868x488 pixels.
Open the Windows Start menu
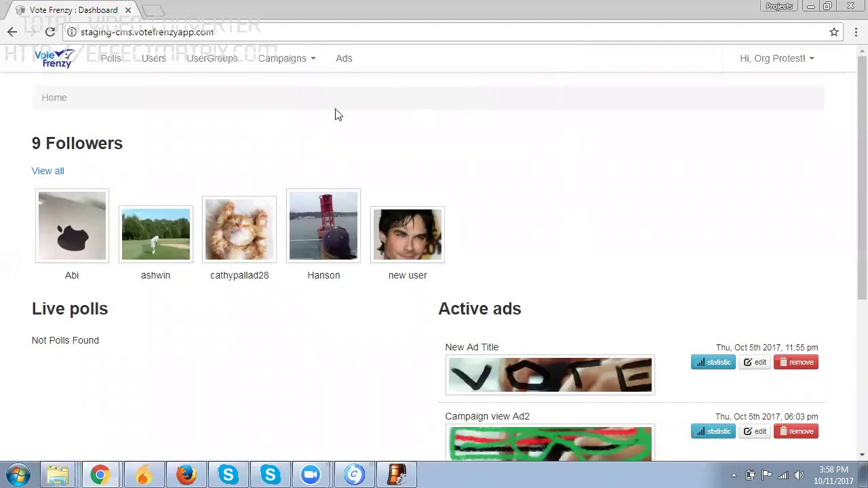[x=18, y=475]
